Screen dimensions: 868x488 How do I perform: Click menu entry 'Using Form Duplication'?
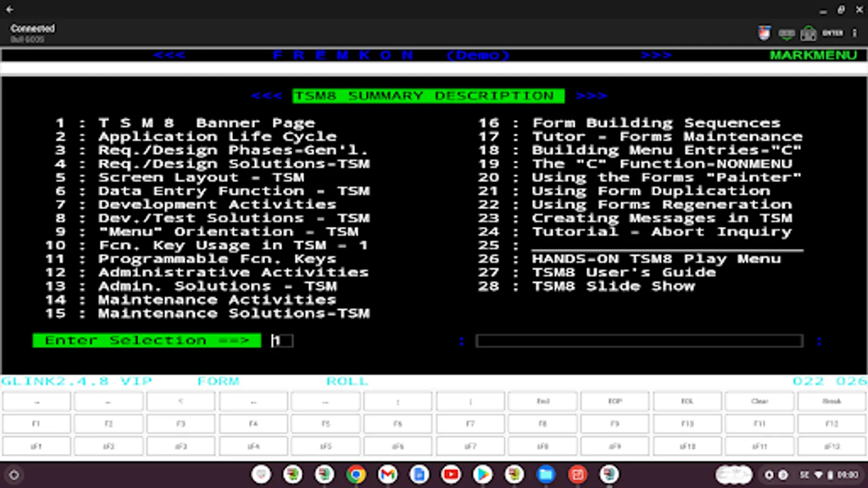(650, 191)
